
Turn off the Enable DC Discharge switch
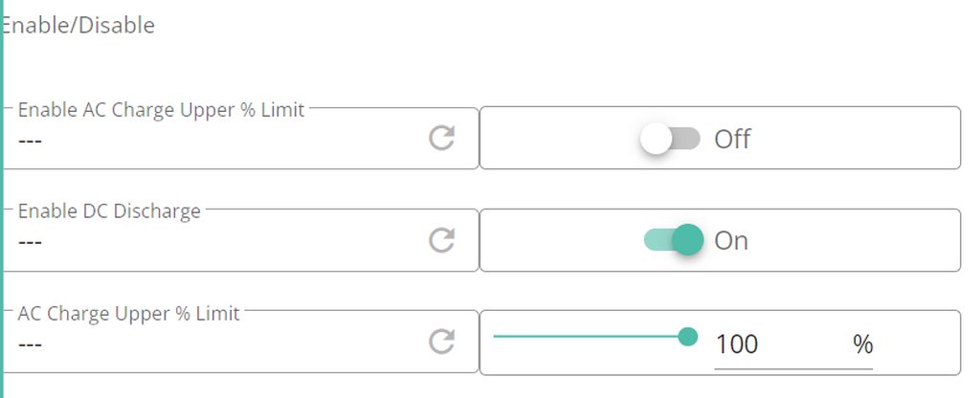[674, 240]
